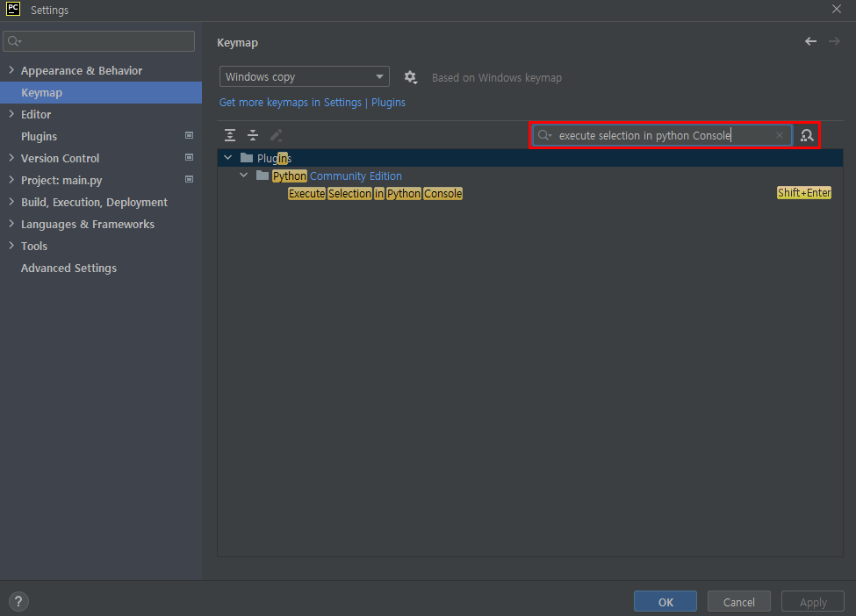Click project-level icon beside Project: main.py
Image resolution: width=856 pixels, height=616 pixels.
(189, 179)
